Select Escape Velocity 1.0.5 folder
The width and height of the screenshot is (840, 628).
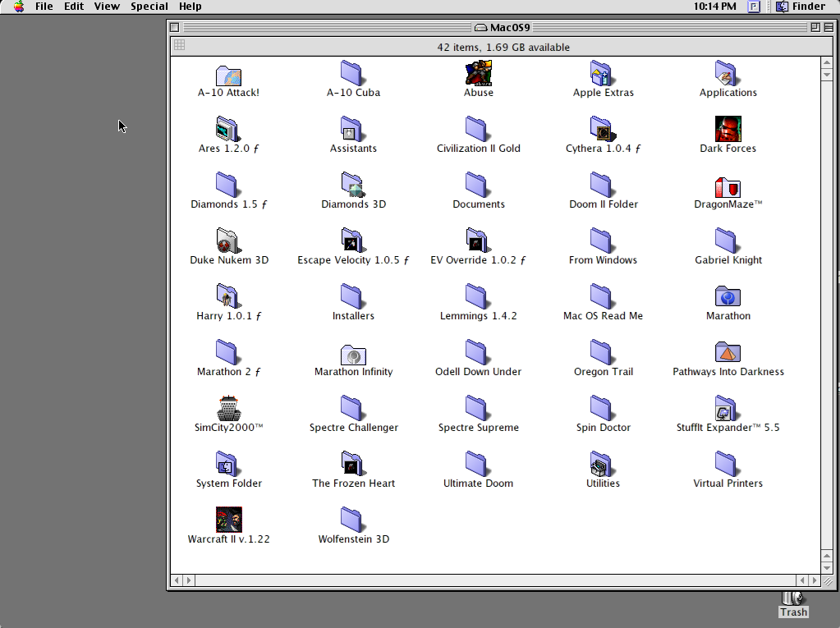[352, 241]
